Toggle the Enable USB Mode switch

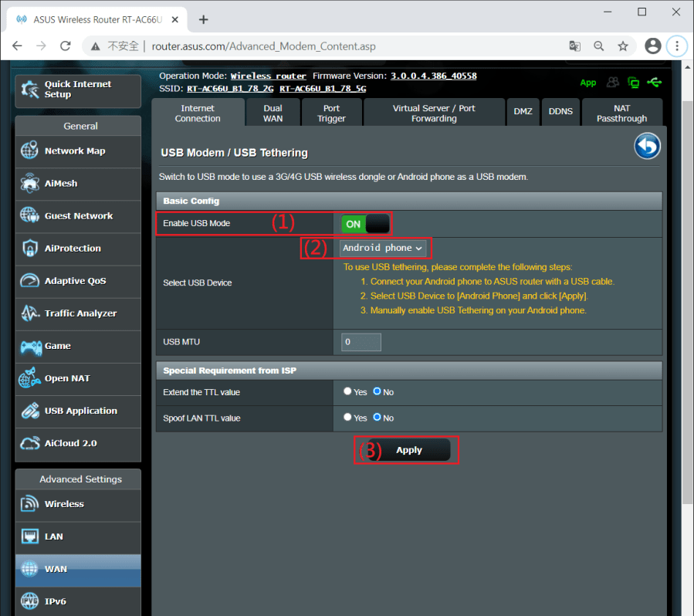click(x=365, y=224)
